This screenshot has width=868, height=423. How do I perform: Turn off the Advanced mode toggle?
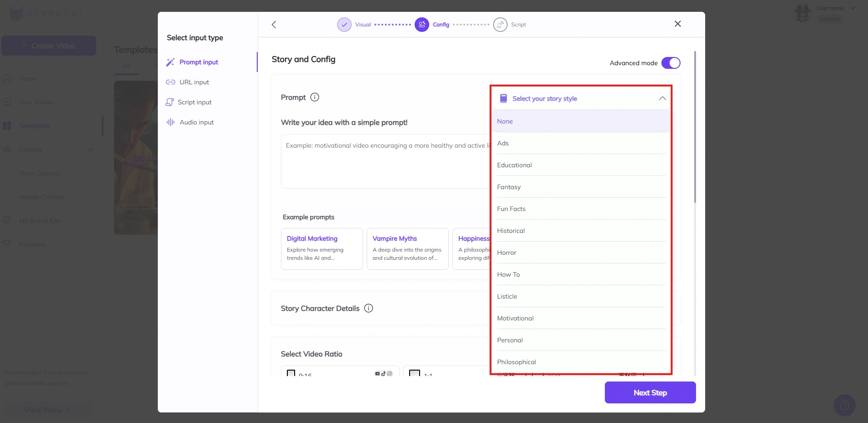[671, 63]
